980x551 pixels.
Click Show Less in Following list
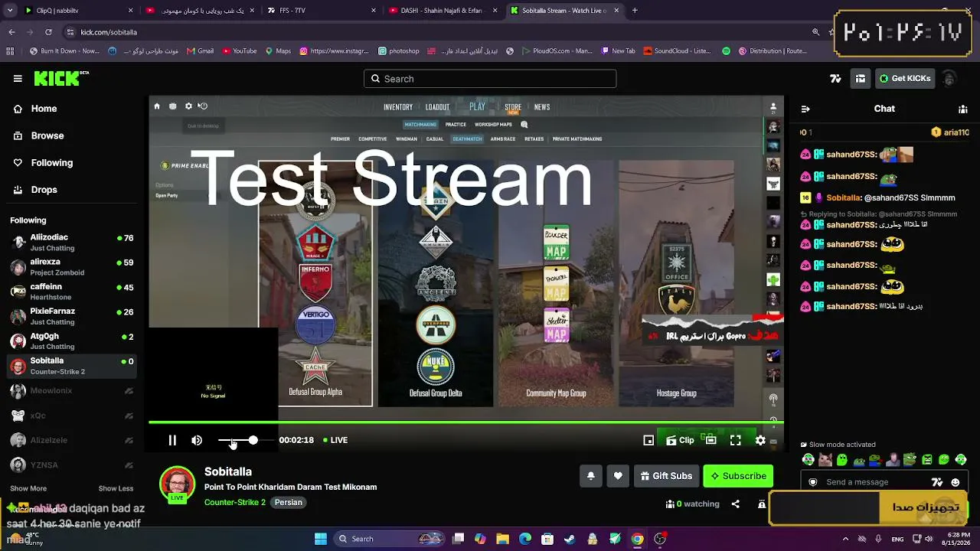(x=116, y=488)
